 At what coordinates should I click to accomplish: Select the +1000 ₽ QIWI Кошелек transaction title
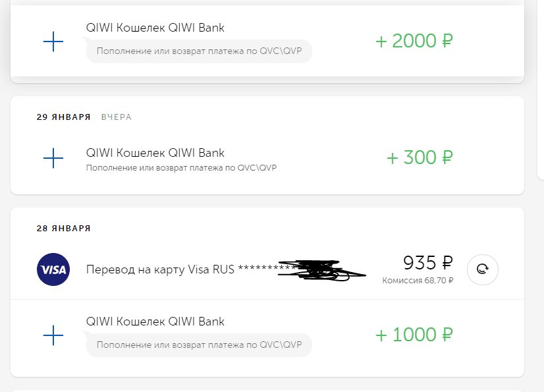[155, 322]
